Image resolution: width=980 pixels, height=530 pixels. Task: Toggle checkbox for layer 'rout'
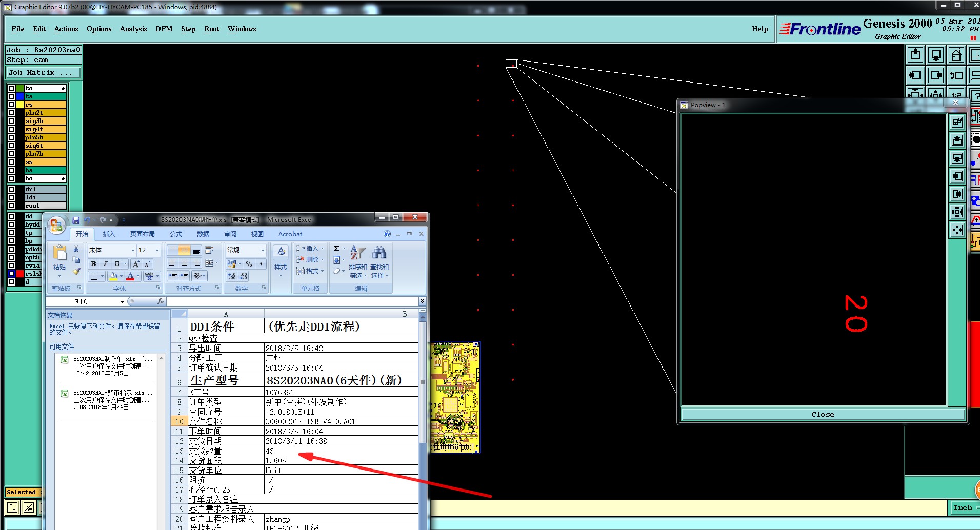(x=12, y=206)
